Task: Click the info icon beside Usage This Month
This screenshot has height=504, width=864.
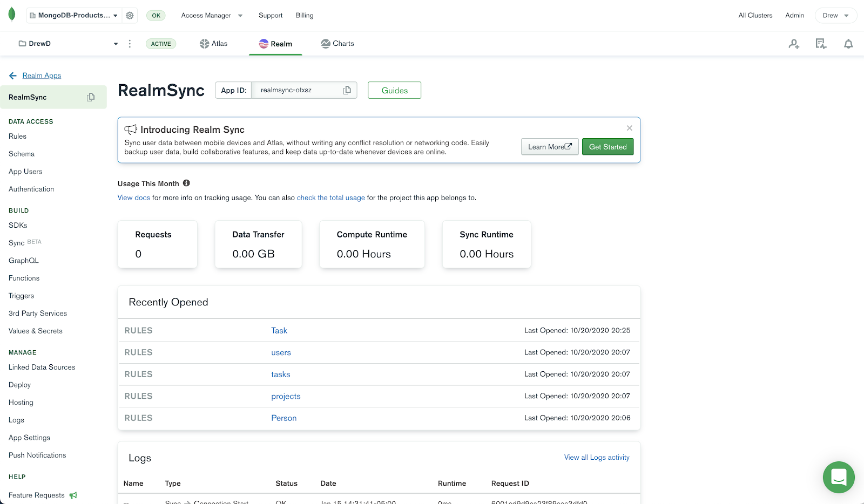Action: 186,183
